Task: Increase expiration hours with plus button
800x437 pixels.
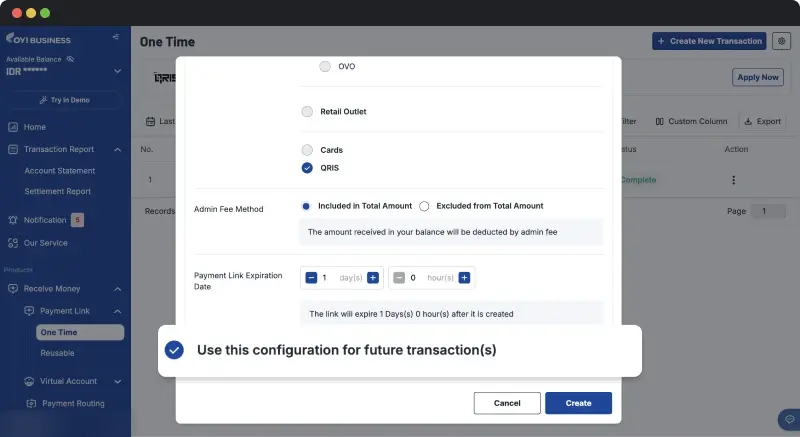Action: pos(464,278)
